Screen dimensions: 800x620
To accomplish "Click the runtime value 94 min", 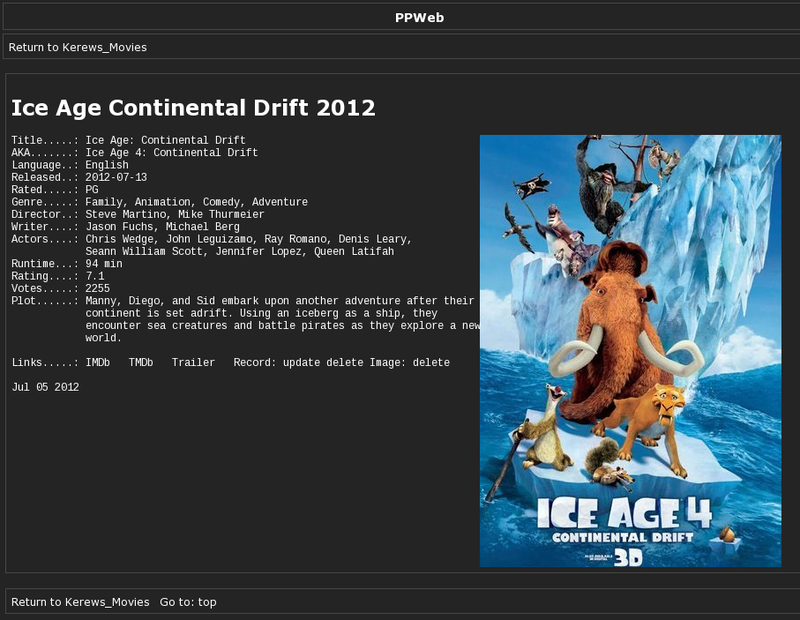I will [104, 264].
